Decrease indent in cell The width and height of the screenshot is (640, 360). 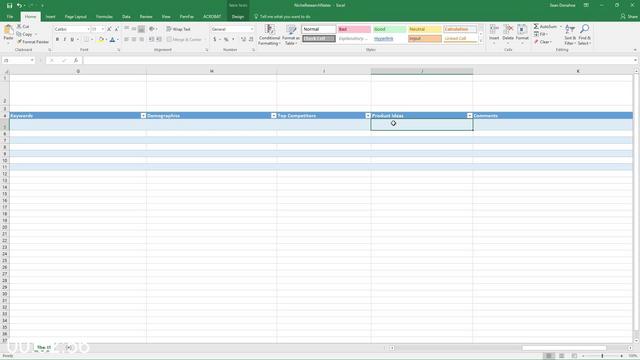point(151,40)
